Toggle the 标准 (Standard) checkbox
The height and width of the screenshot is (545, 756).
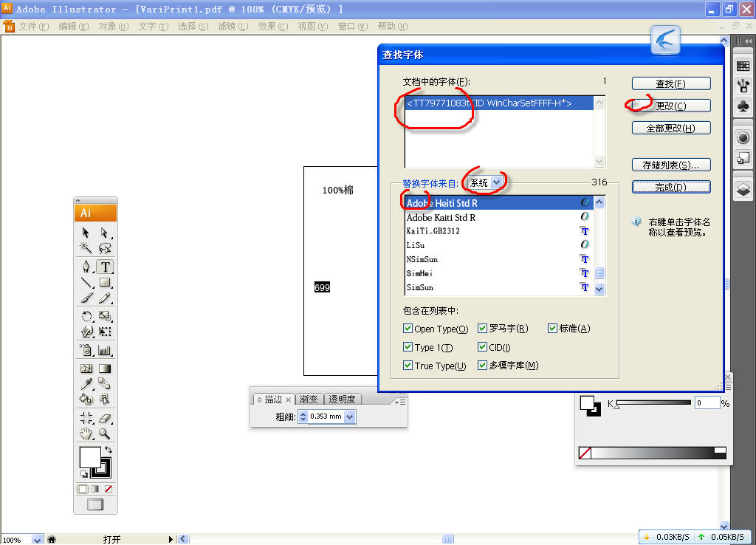(x=552, y=329)
